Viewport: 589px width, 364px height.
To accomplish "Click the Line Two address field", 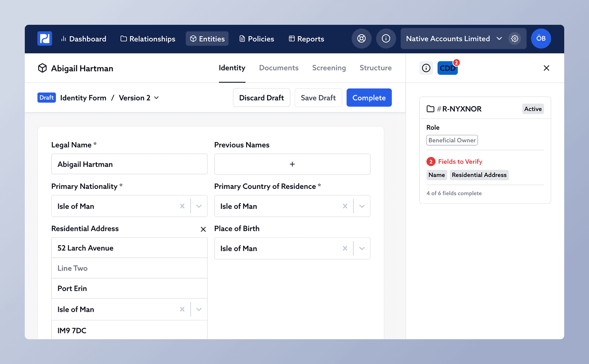I will (129, 268).
